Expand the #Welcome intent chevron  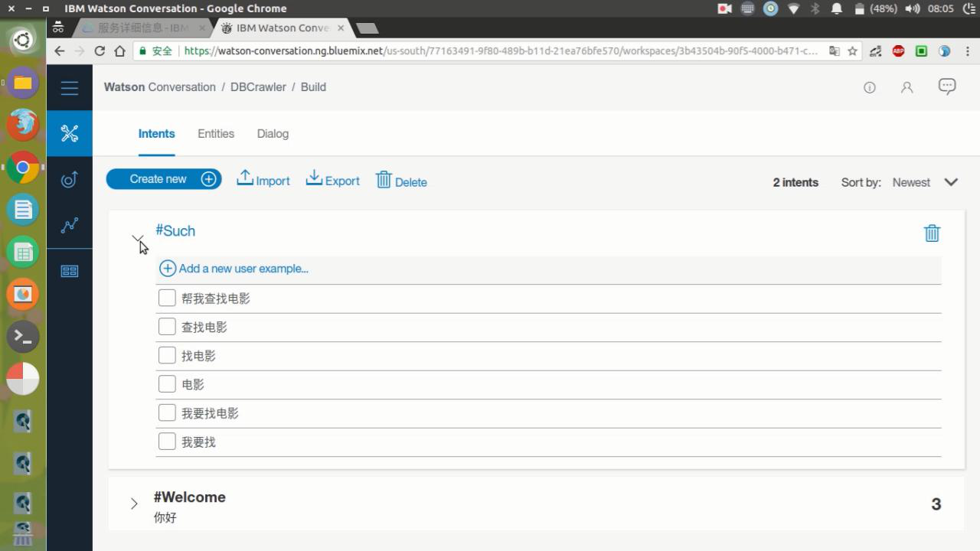coord(134,504)
